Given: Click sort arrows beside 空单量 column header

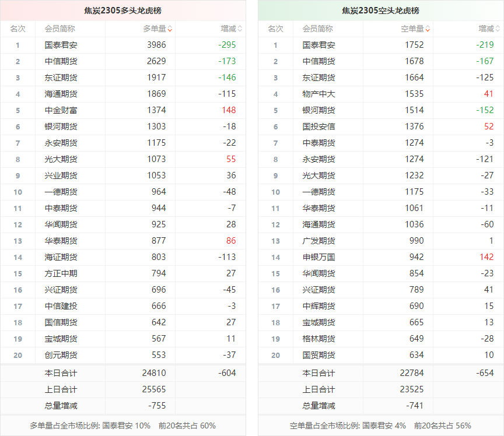Looking at the screenshot, I should (428, 29).
